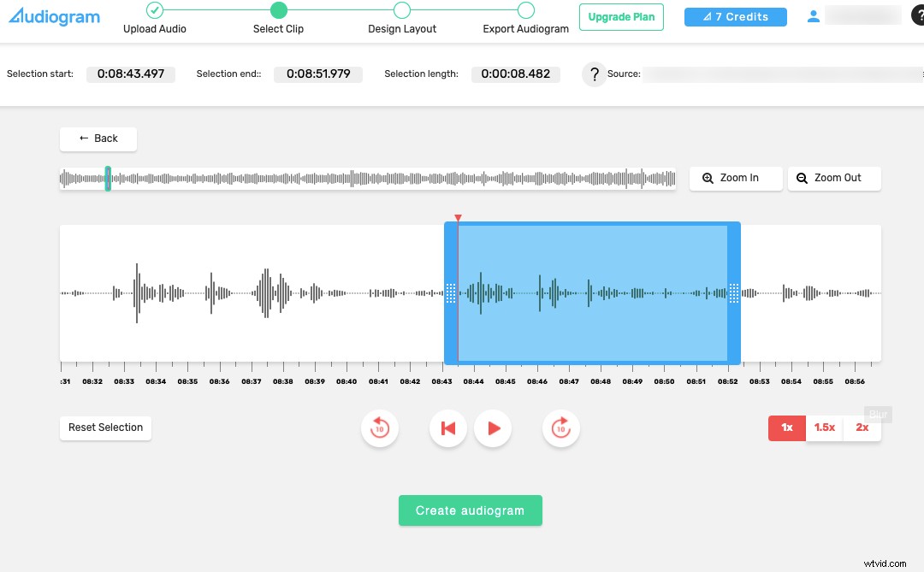The image size is (924, 572).
Task: Zoom out of the waveform
Action: 833,178
